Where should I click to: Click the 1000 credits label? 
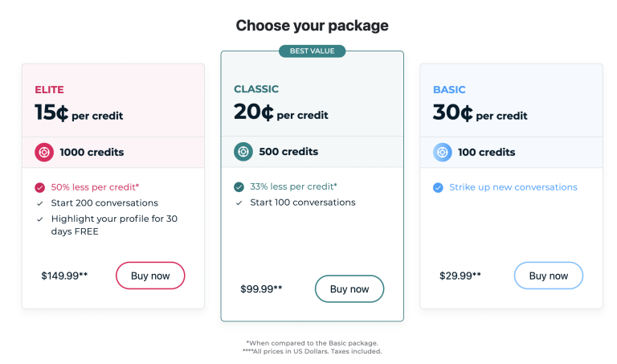tap(92, 153)
